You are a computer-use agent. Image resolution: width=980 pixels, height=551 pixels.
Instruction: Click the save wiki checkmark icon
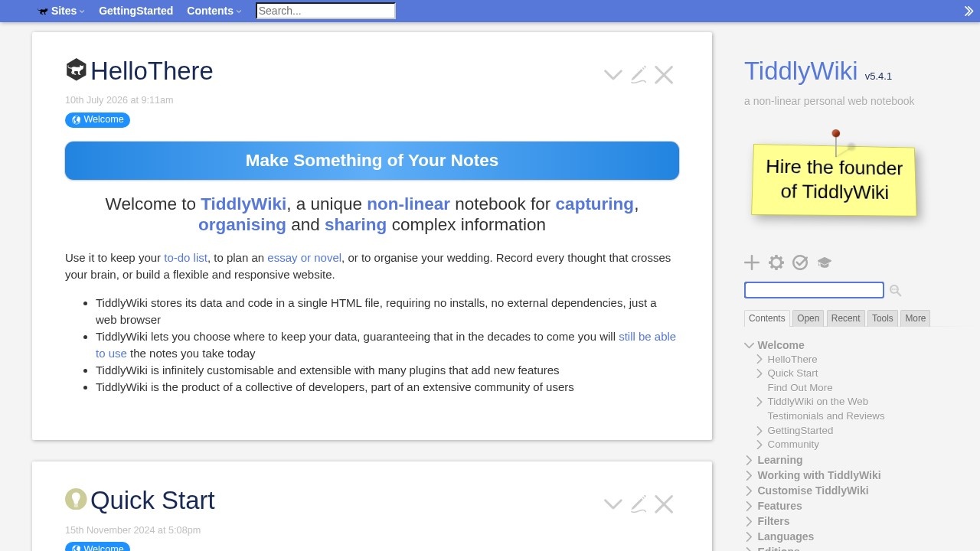(800, 262)
